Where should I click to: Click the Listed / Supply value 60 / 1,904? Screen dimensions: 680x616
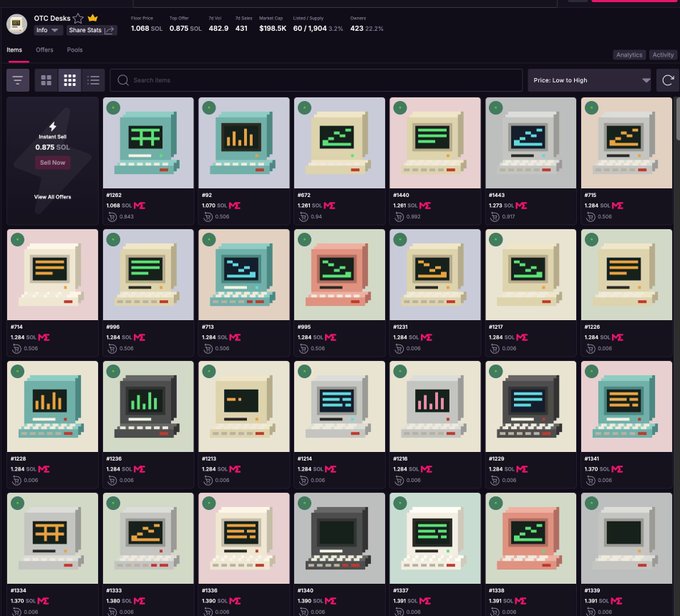[310, 28]
